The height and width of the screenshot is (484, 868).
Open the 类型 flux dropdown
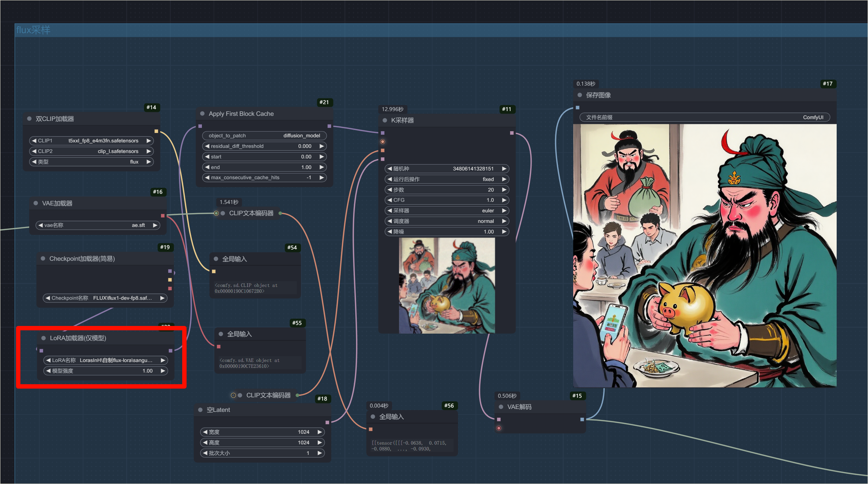(x=91, y=162)
